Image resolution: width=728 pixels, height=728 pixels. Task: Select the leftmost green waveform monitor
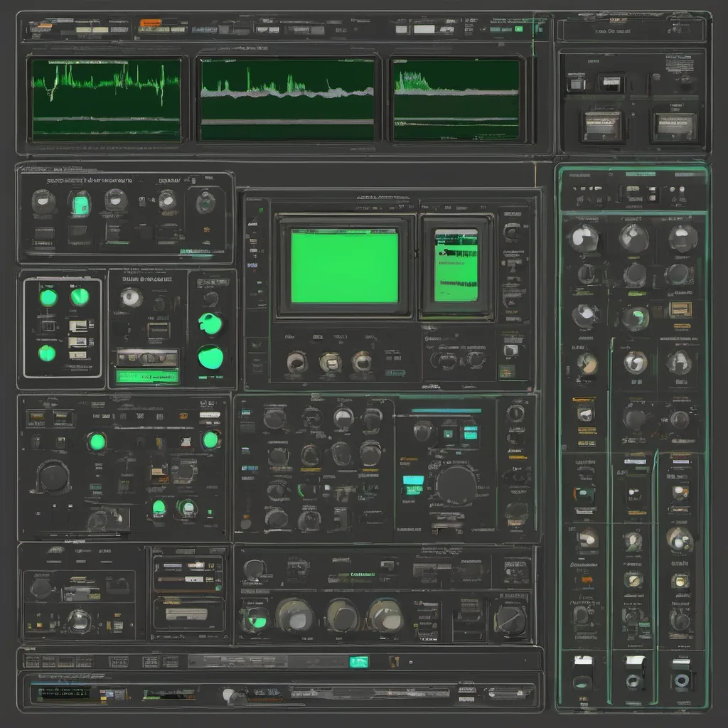click(x=105, y=100)
